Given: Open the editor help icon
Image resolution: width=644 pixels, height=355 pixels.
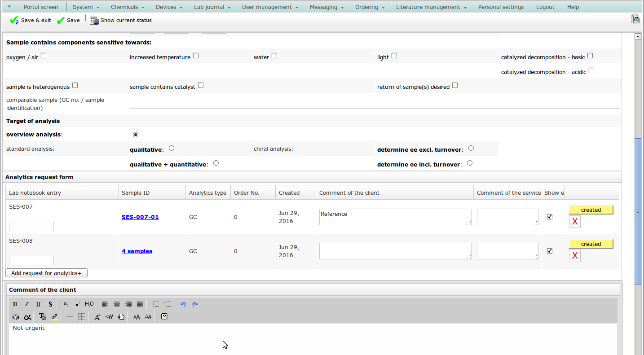Looking at the screenshot, I should point(164,317).
